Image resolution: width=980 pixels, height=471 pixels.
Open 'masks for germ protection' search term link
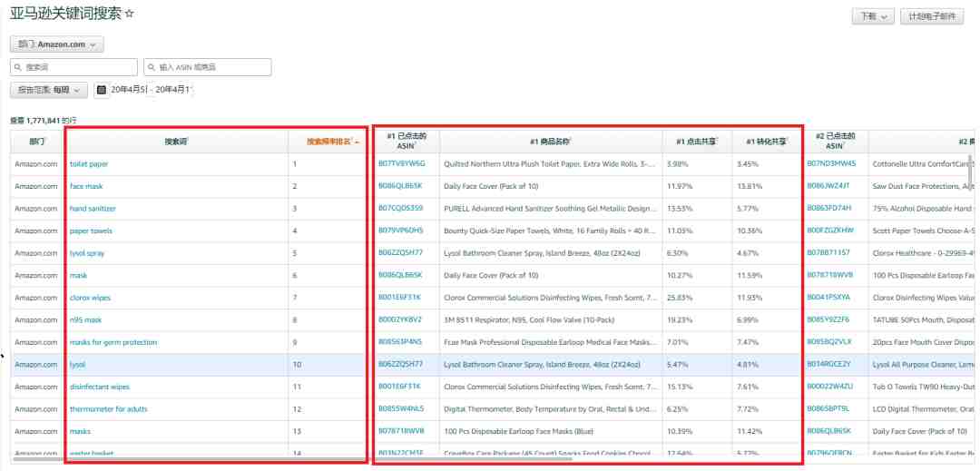pyautogui.click(x=113, y=342)
